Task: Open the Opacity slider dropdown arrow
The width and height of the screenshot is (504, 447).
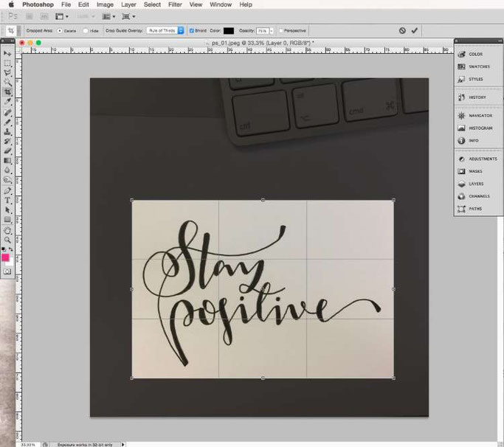Action: point(272,31)
